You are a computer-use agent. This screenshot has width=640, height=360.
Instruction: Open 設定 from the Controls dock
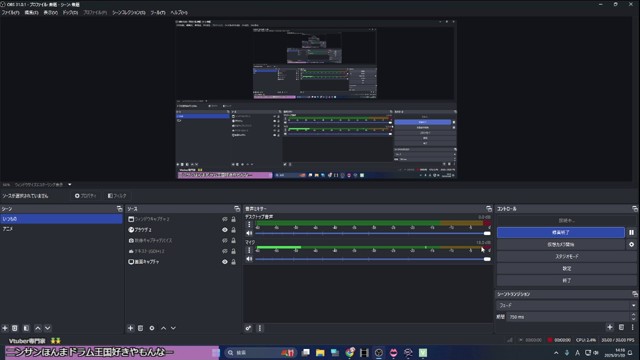point(567,269)
